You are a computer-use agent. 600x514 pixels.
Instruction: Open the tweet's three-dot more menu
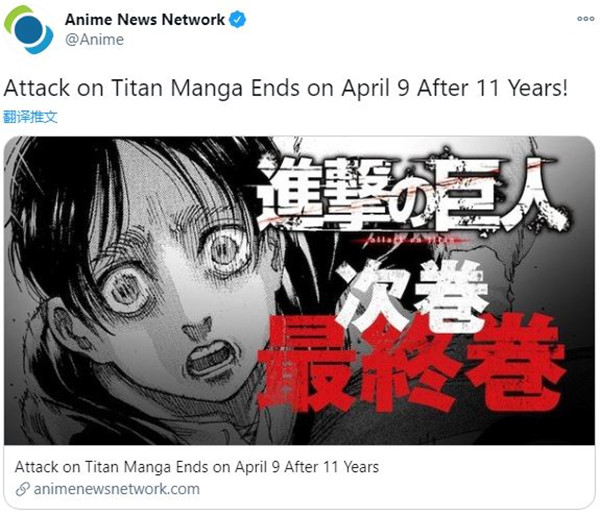coord(585,18)
